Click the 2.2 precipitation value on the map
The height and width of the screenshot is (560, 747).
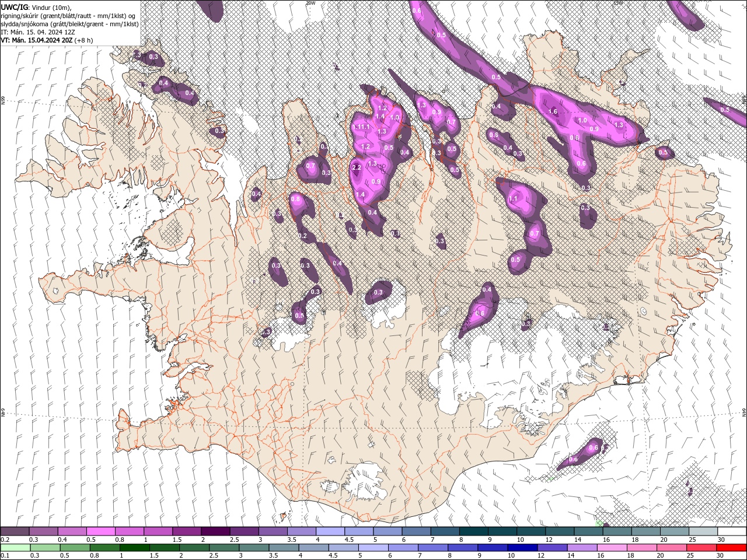pos(357,167)
